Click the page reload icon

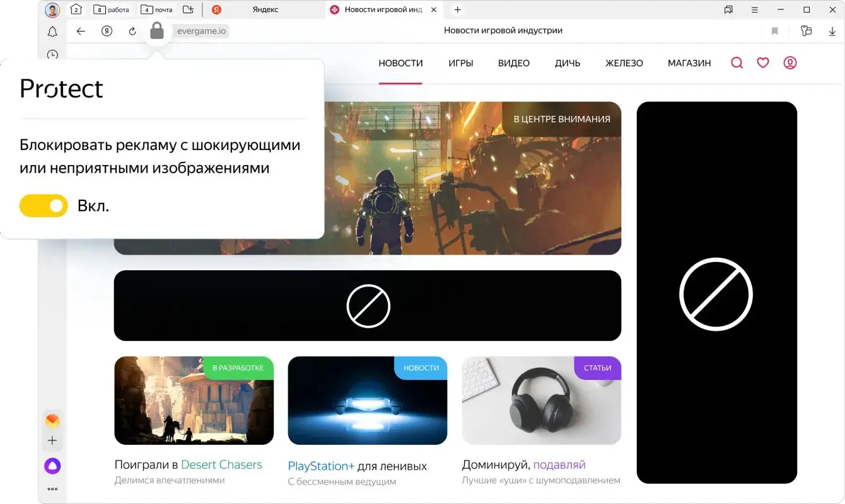click(x=132, y=31)
